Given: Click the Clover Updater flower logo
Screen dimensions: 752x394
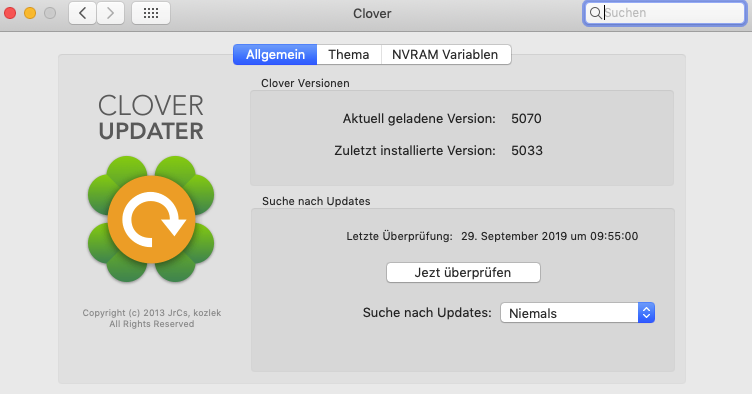Looking at the screenshot, I should click(151, 219).
